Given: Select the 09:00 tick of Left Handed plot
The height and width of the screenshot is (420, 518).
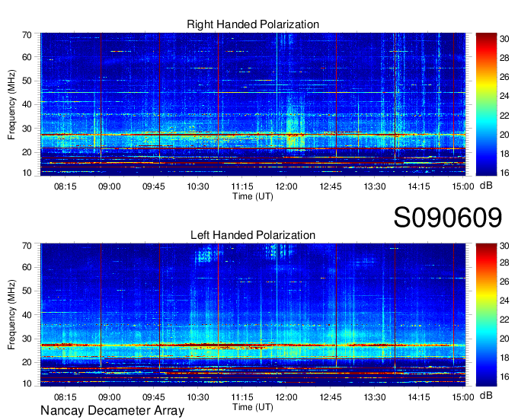Looking at the screenshot, I should [x=110, y=397].
